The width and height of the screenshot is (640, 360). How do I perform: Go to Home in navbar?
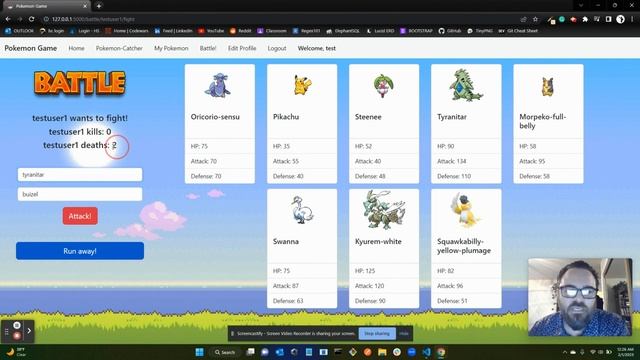point(76,48)
